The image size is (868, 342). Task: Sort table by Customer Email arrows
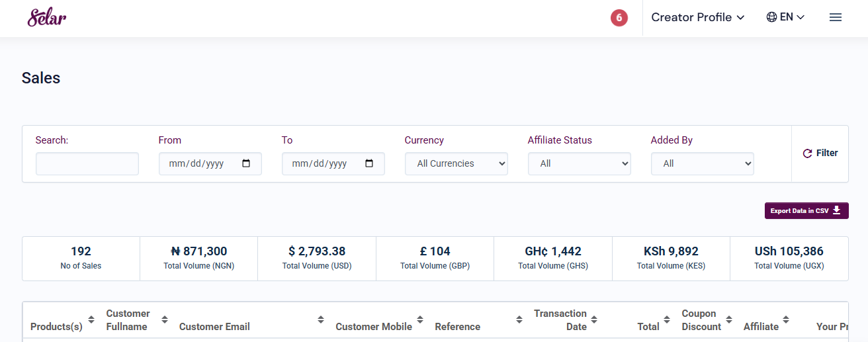coord(321,320)
